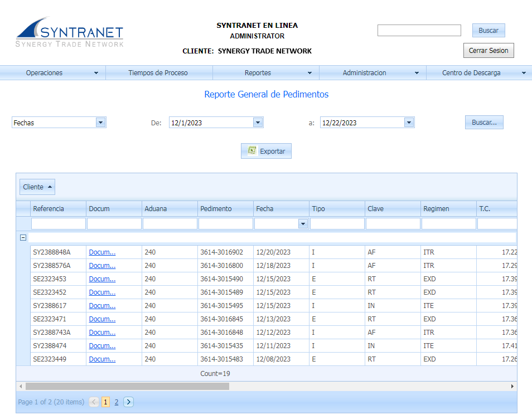The image size is (532, 420).
Task: Click the top search input field
Action: point(419,31)
